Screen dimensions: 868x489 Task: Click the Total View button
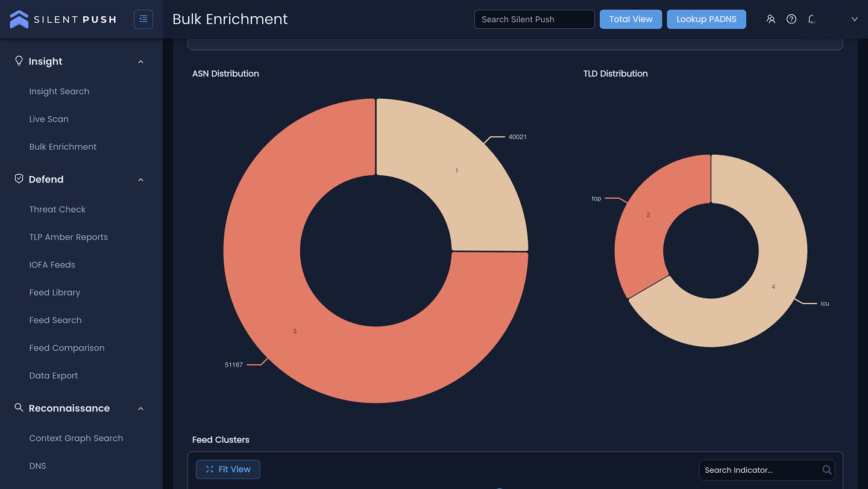[x=631, y=19]
